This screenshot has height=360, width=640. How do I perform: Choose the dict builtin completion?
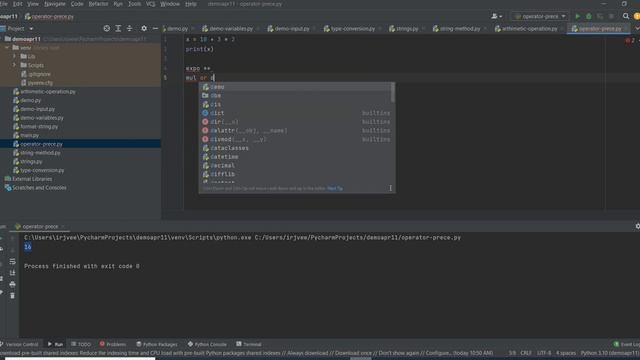tap(296, 113)
